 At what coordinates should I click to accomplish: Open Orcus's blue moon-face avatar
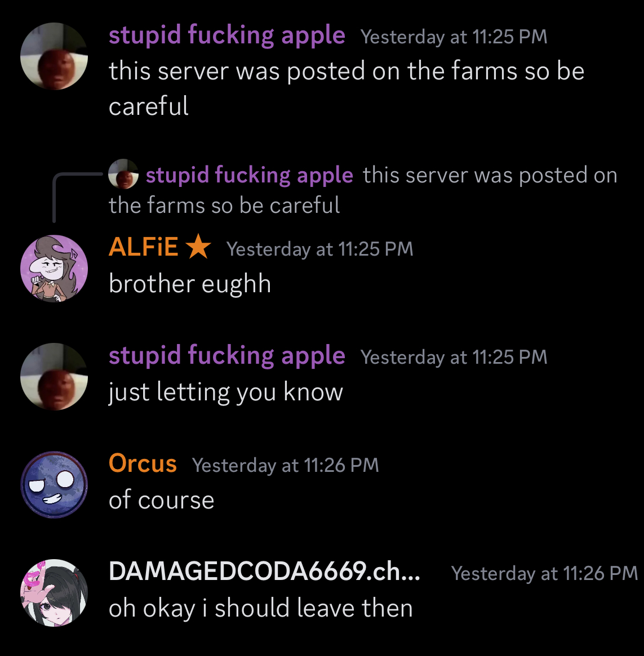tap(54, 484)
